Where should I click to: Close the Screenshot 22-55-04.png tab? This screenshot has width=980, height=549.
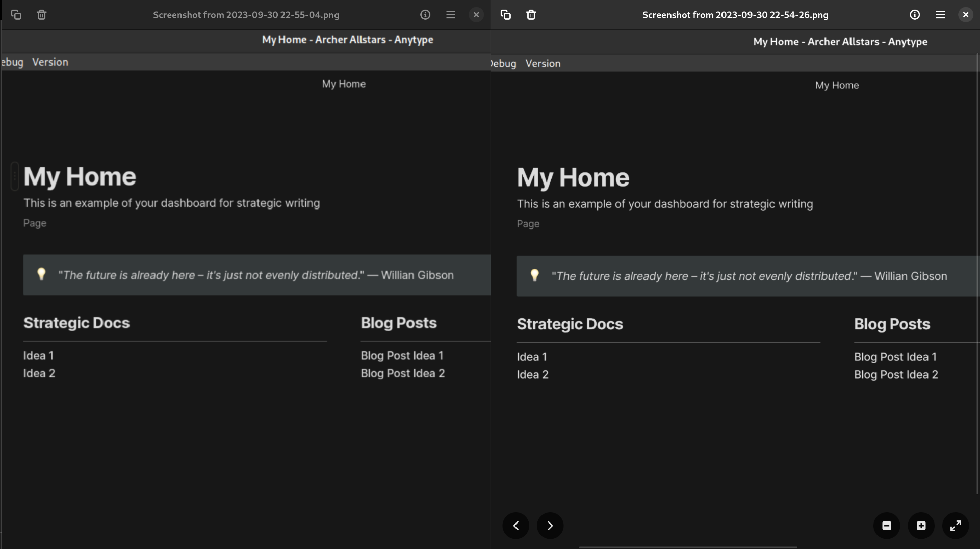point(476,15)
